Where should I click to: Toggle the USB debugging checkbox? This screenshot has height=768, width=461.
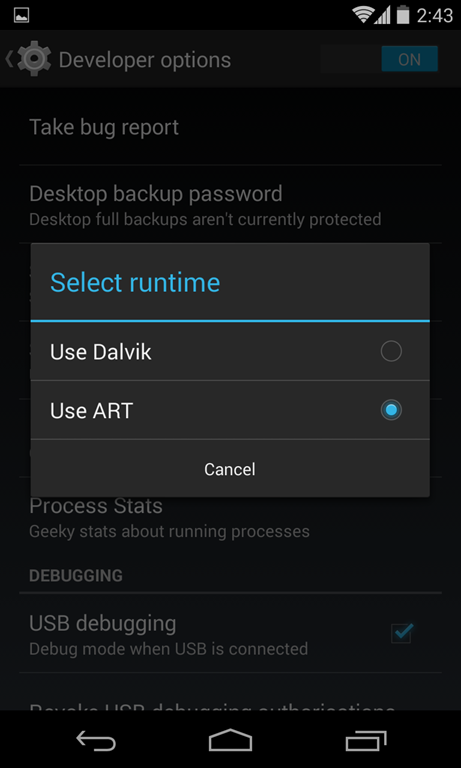[x=402, y=633]
